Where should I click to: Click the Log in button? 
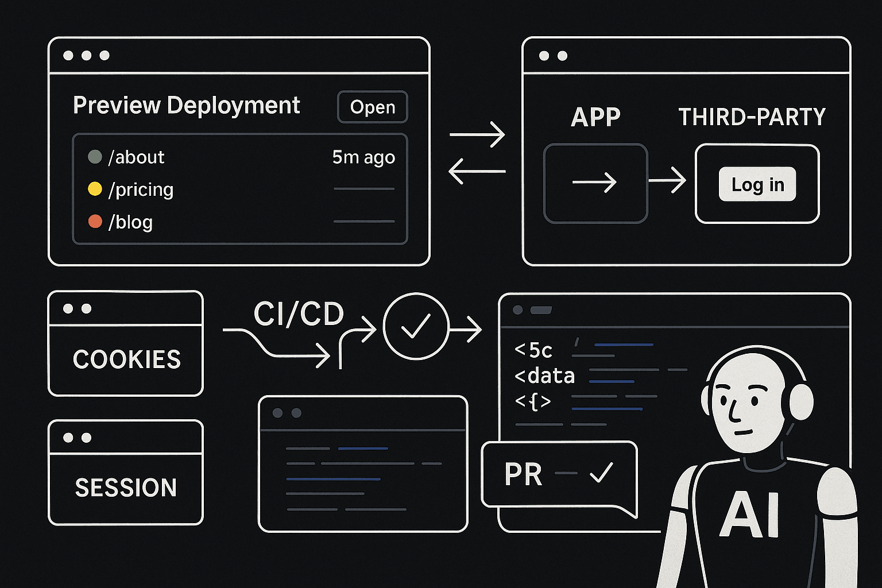point(757,184)
